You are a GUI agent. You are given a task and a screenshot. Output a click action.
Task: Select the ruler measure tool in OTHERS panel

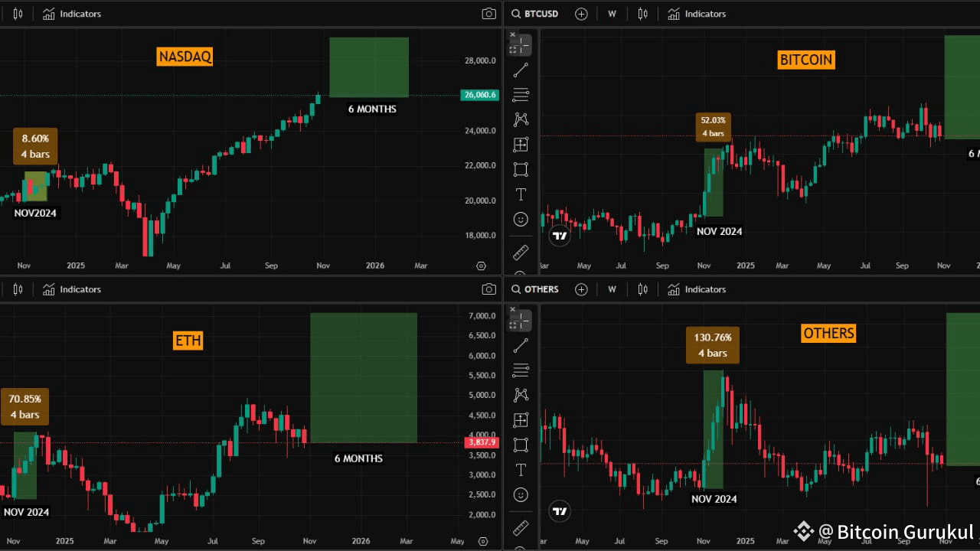pos(521,527)
